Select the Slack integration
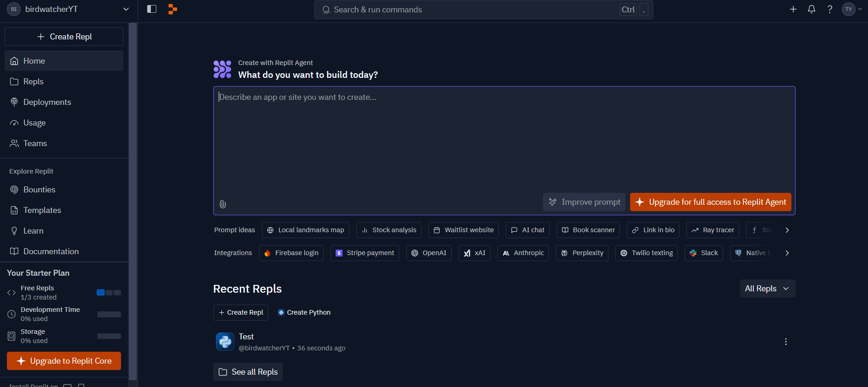This screenshot has height=387, width=868. [704, 253]
